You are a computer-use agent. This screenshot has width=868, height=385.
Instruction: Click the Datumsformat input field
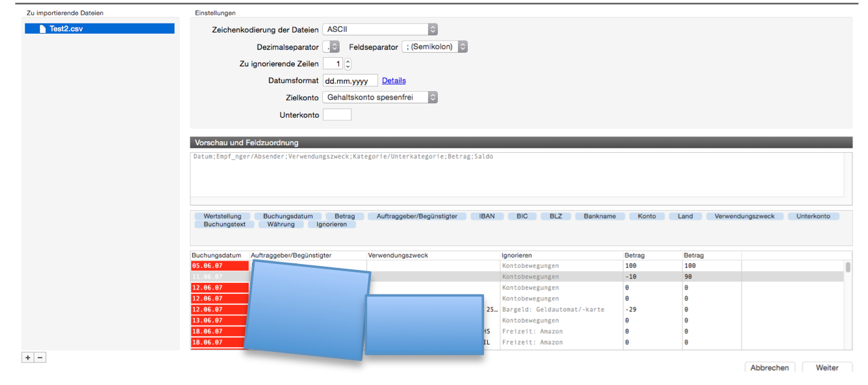[x=350, y=81]
